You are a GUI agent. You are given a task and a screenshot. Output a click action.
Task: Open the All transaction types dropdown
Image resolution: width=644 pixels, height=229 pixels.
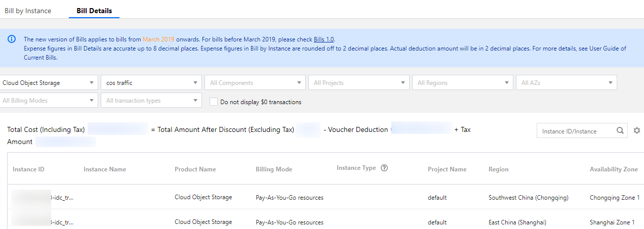click(151, 101)
